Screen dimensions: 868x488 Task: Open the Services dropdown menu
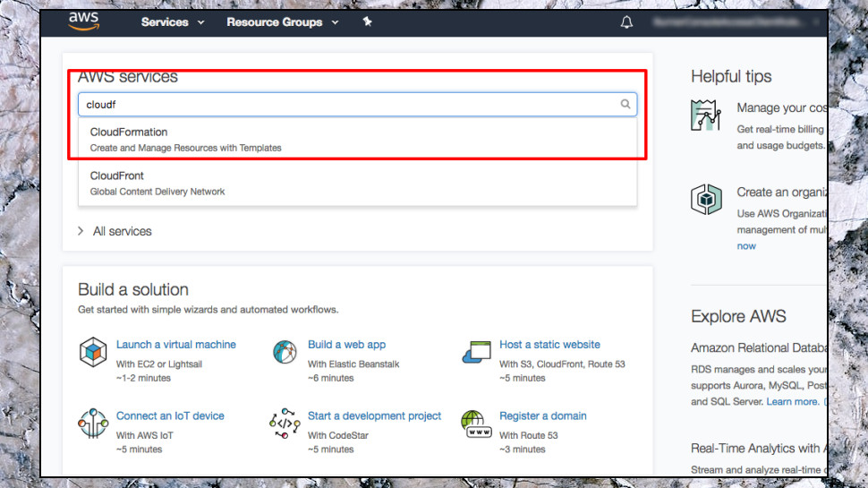pos(172,22)
